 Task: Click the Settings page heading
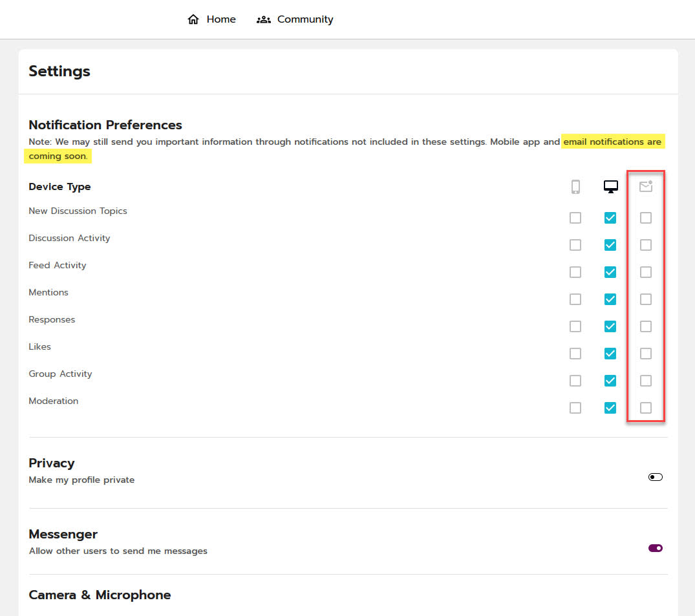pos(59,71)
